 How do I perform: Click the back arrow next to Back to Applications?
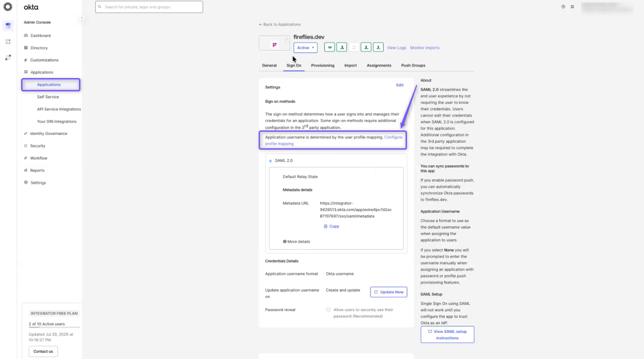click(260, 24)
